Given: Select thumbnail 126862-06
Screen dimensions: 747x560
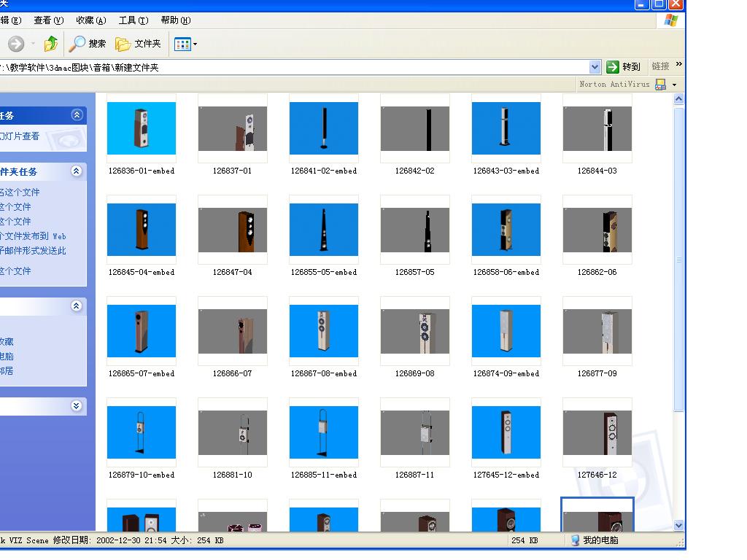Looking at the screenshot, I should [x=597, y=230].
